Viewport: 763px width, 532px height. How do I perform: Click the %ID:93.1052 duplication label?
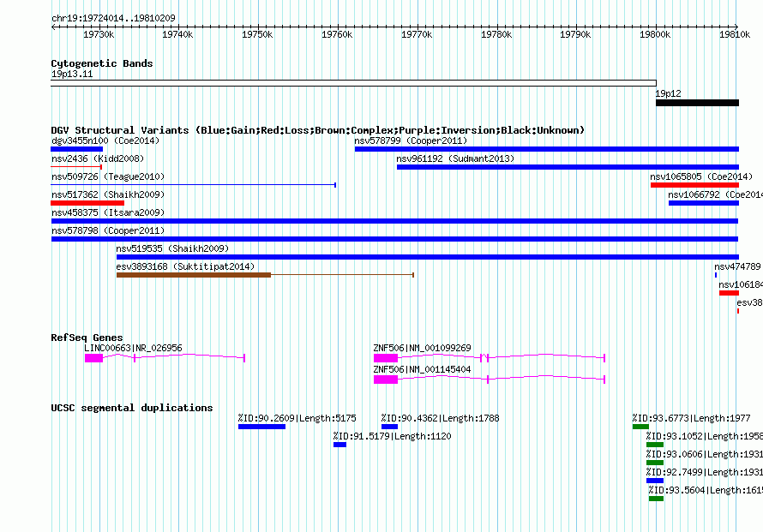[704, 436]
